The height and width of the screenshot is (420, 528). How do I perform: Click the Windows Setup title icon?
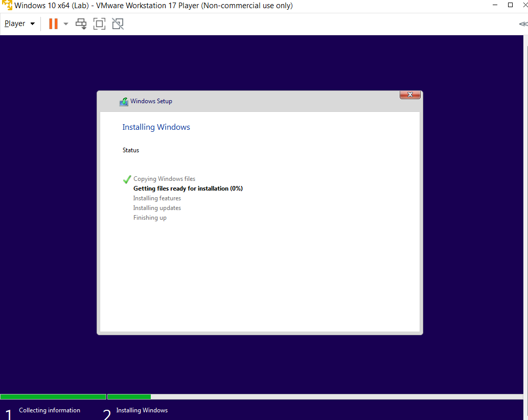point(124,102)
